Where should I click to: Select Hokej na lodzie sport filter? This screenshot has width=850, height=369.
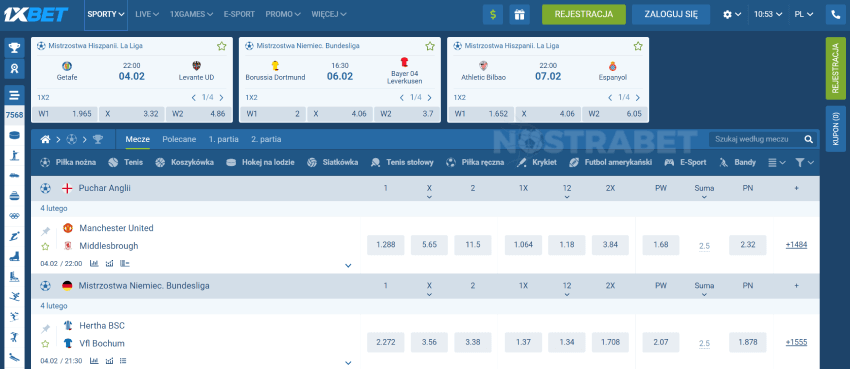[x=261, y=162]
